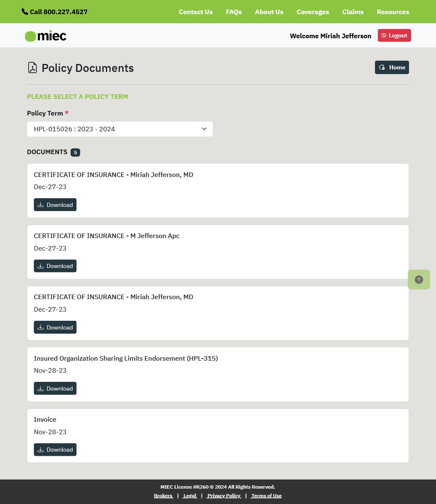Open the Privacy Policy link
This screenshot has height=504, width=436.
click(224, 495)
